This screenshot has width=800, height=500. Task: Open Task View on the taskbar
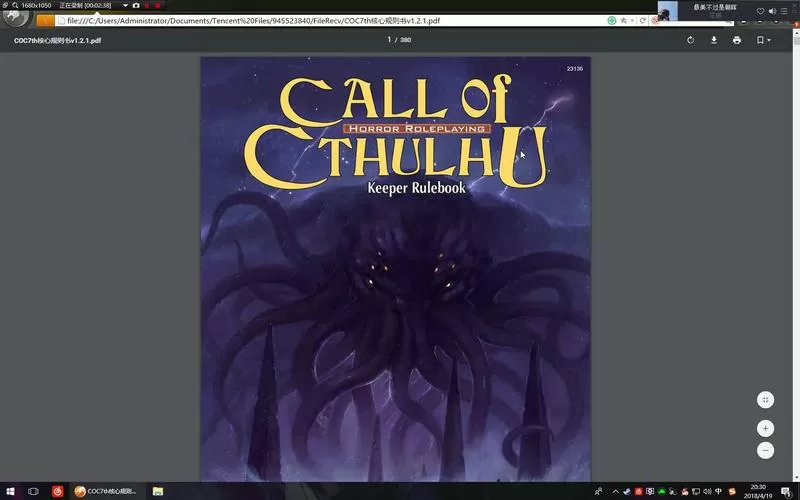(x=33, y=491)
